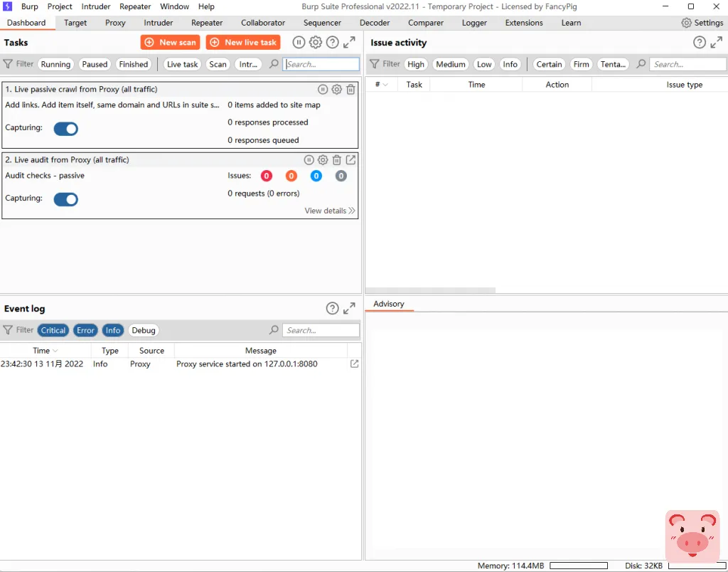Image resolution: width=728 pixels, height=572 pixels.
Task: Toggle the Finished tasks filter
Action: pyautogui.click(x=134, y=64)
